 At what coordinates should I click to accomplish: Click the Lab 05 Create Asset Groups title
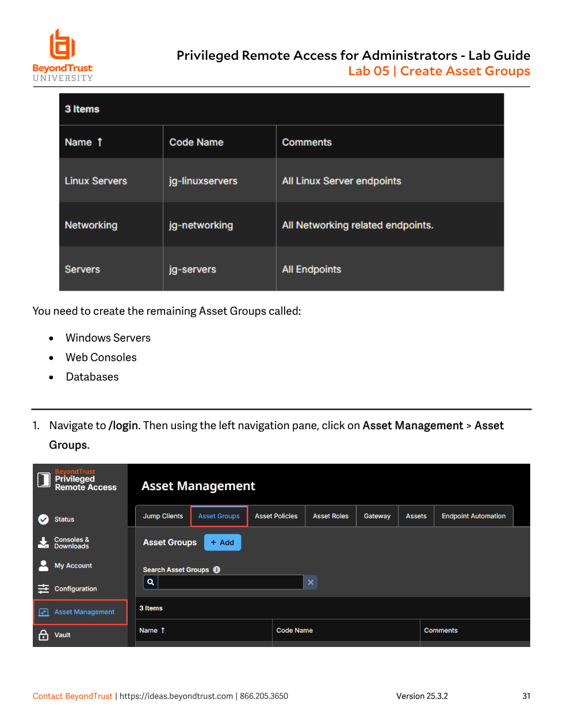pyautogui.click(x=439, y=71)
